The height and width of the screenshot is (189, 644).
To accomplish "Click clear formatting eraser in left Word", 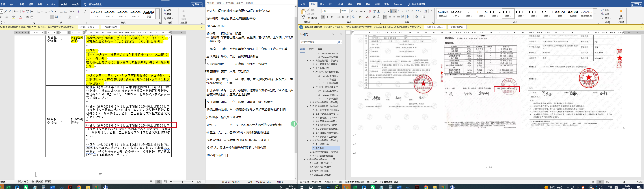I will coord(23,11).
